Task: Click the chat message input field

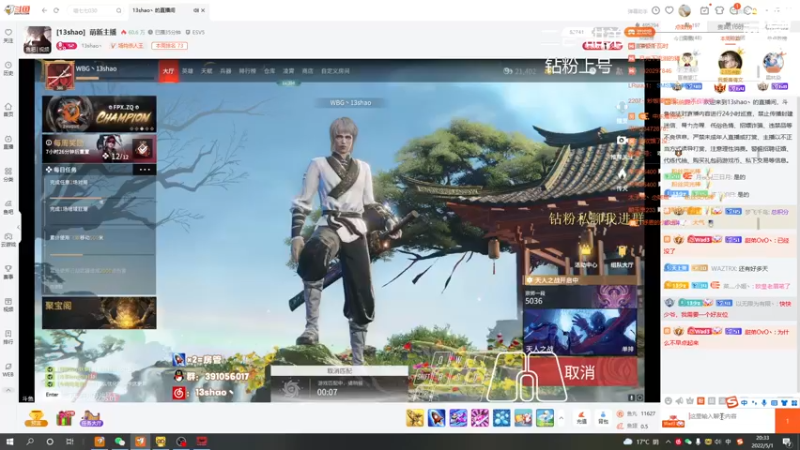Action: click(x=730, y=416)
